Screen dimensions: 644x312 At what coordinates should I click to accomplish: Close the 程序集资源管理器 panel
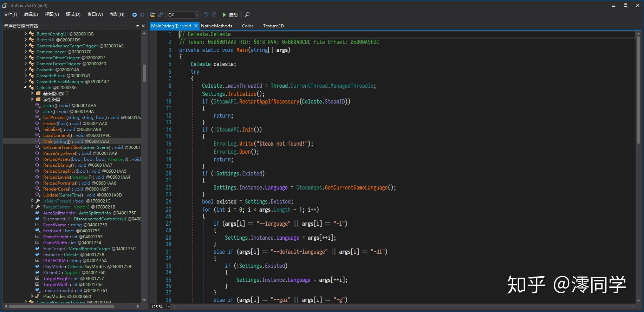coord(143,26)
